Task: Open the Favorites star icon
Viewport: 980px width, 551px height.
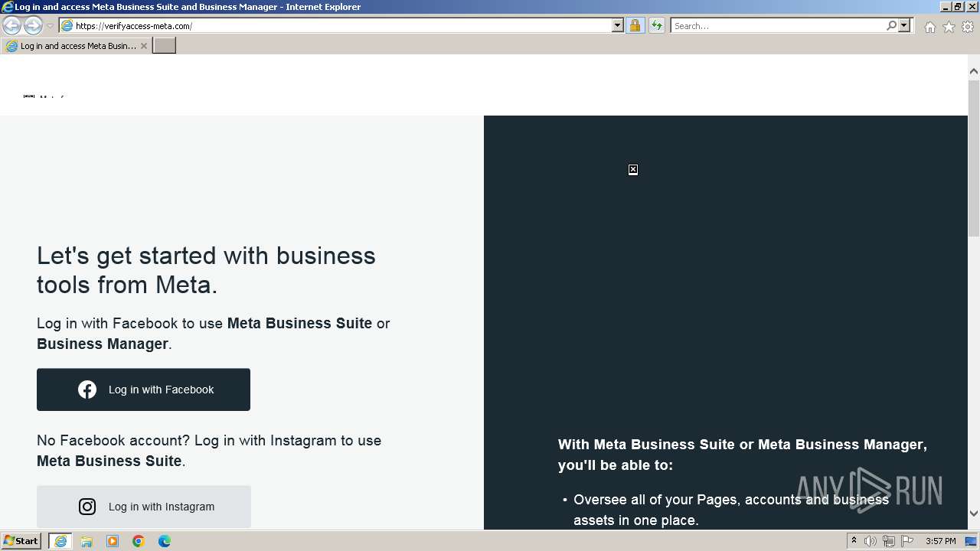Action: [x=949, y=27]
